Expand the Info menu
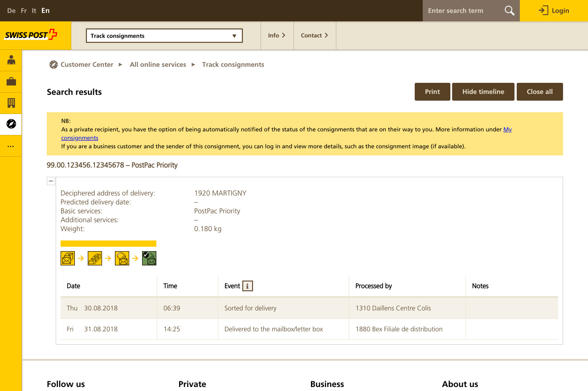 (277, 35)
